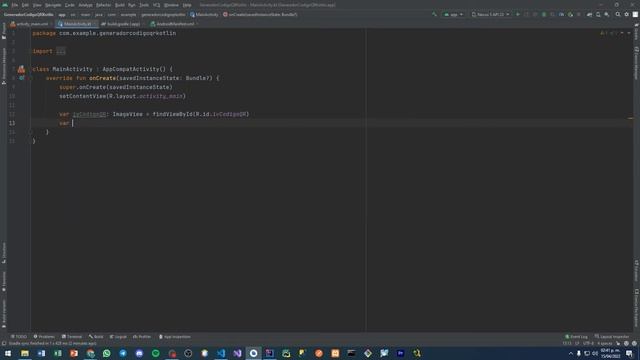The image size is (640, 360).
Task: Open the Emulator panel on right sidebar
Action: coord(636,271)
